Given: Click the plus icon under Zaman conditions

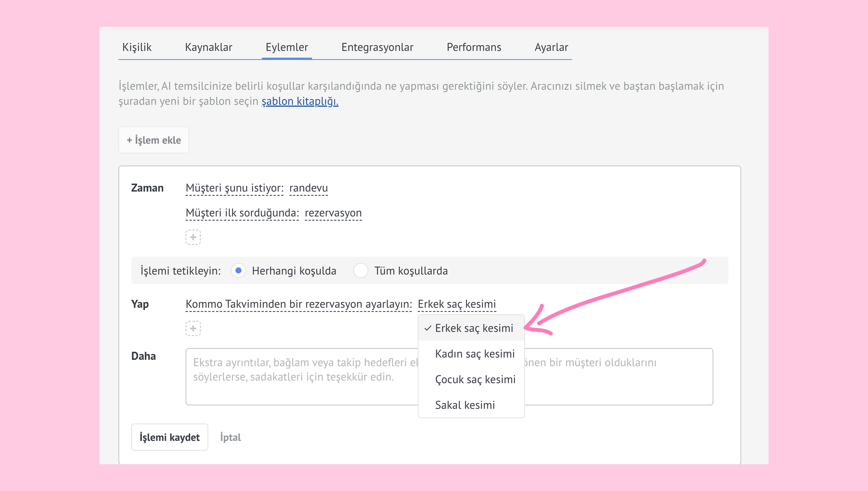Looking at the screenshot, I should click(x=193, y=237).
